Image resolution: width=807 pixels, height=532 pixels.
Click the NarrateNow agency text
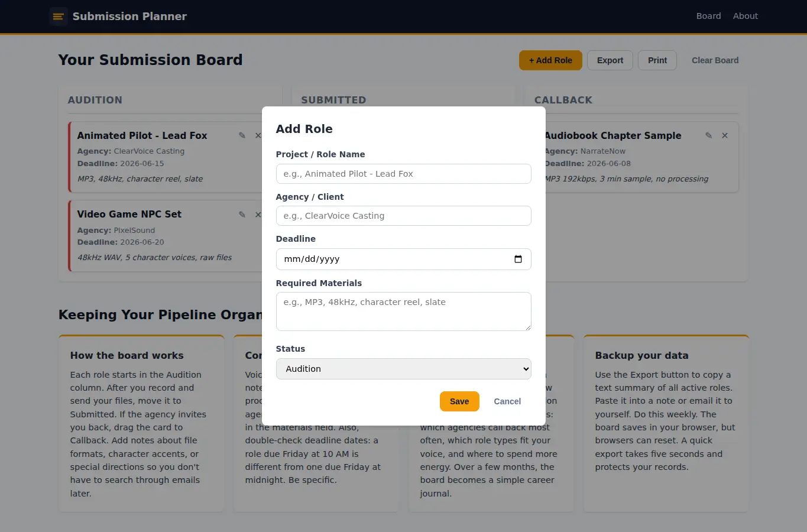click(602, 151)
